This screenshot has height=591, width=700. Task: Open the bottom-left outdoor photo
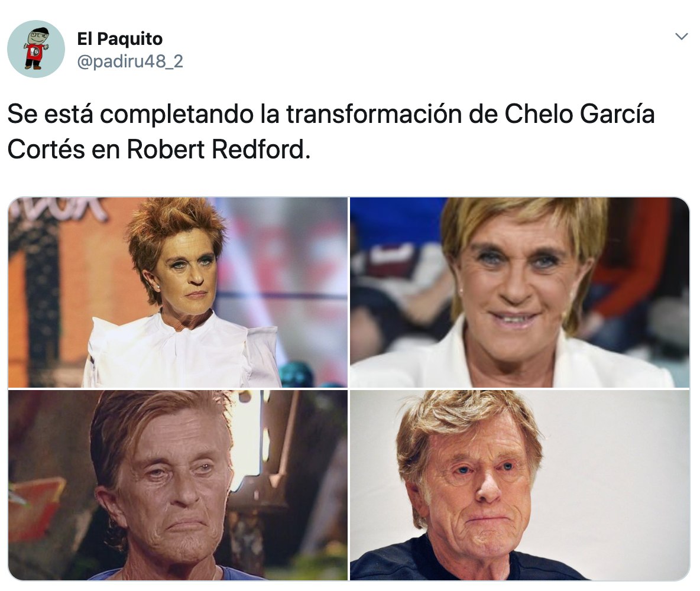(x=178, y=485)
